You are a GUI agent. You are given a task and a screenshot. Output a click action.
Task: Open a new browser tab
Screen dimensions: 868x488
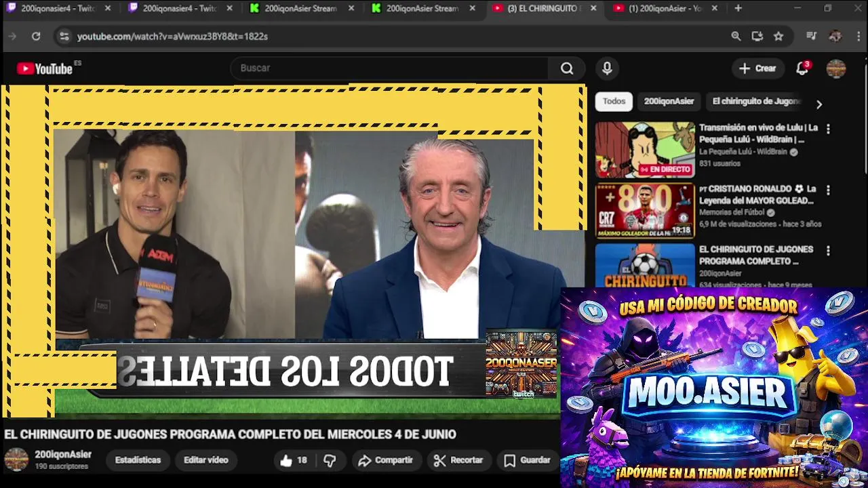[738, 8]
